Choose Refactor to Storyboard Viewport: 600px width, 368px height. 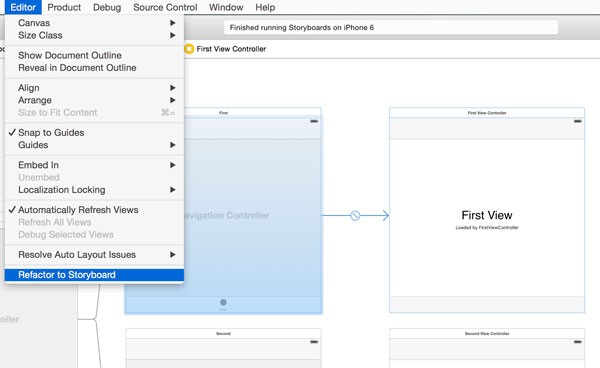(x=94, y=275)
